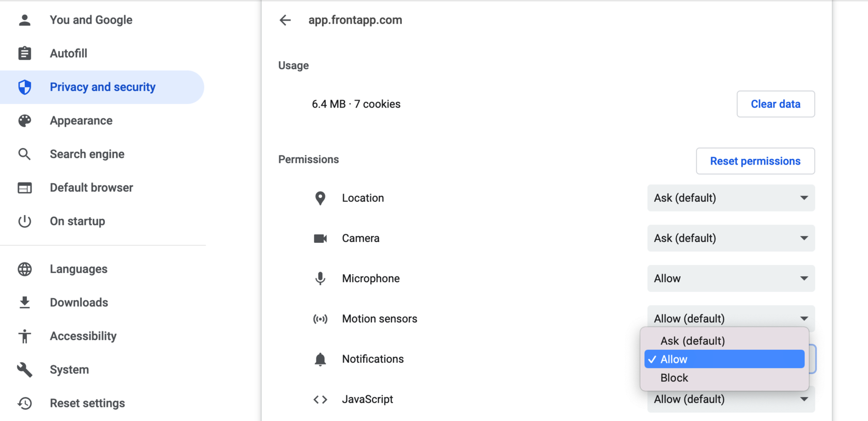Click the Accessibility person icon

[x=25, y=336]
